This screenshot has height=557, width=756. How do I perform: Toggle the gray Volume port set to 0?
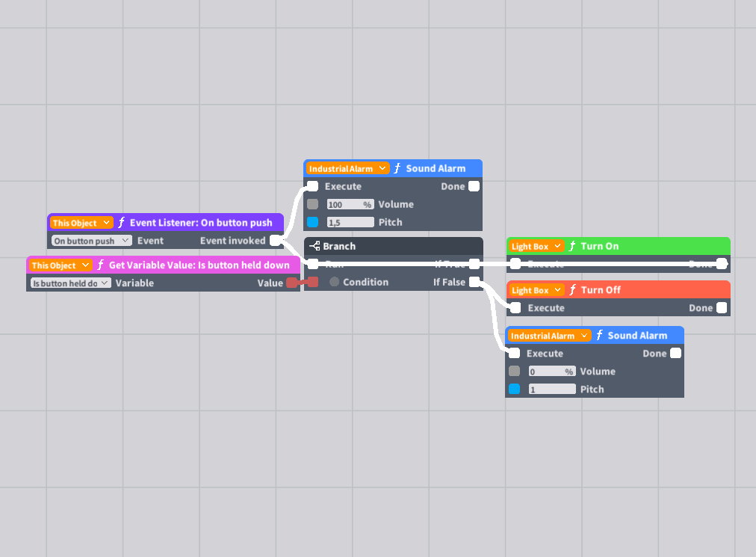(x=515, y=371)
